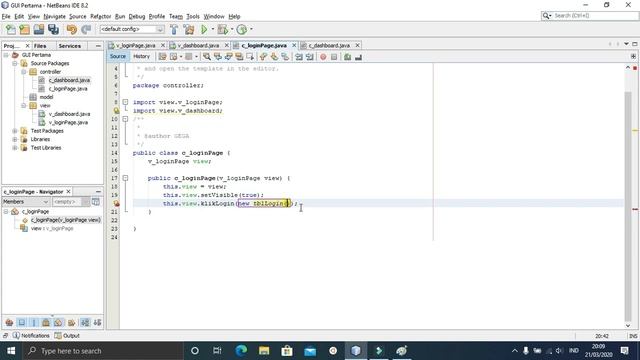Click the Profile Project toolbar icon
The height and width of the screenshot is (360, 640).
(x=242, y=29)
